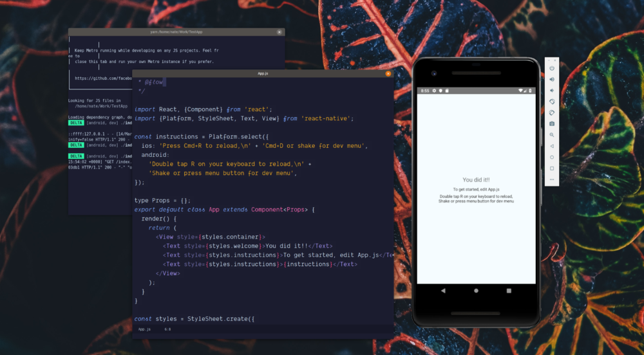Tap the 8:55 clock on phone
Image resolution: width=644 pixels, height=355 pixels.
tap(424, 91)
